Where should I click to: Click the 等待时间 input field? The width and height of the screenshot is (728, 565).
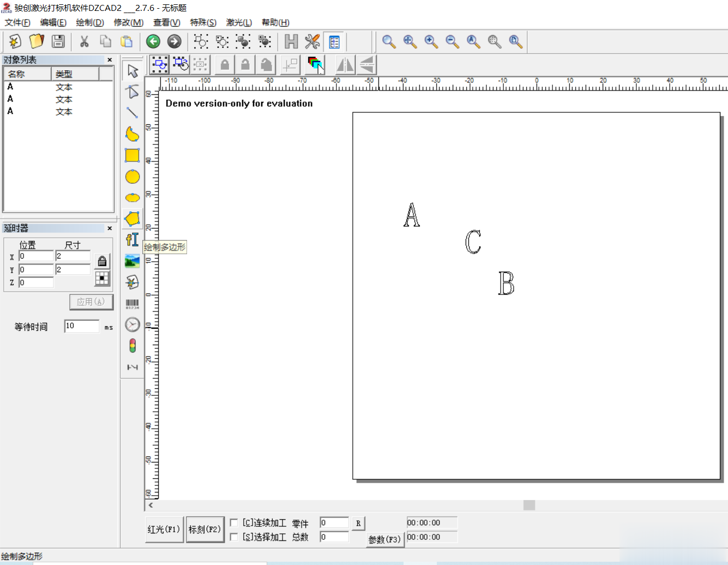pos(82,326)
